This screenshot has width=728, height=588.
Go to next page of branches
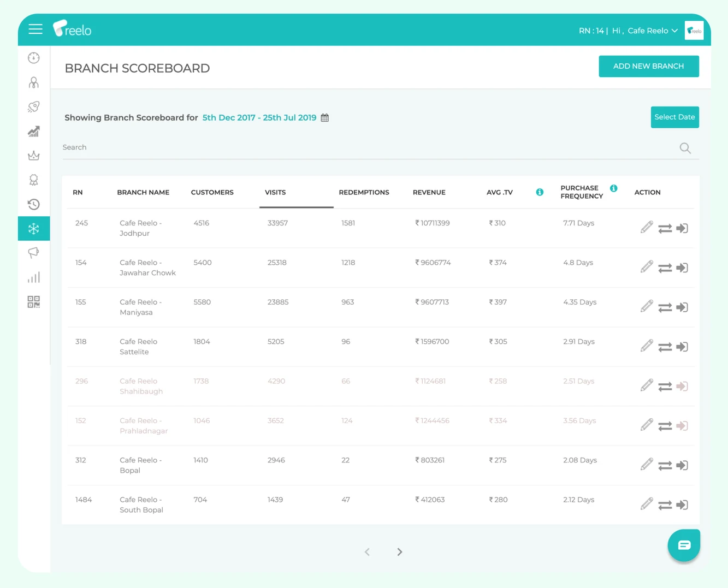point(400,552)
